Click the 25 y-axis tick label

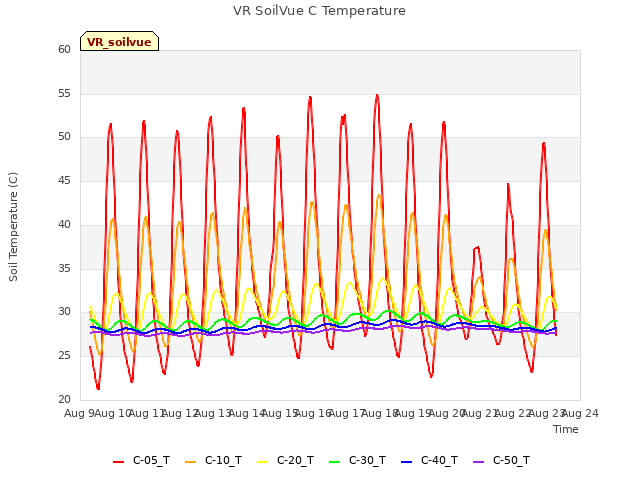[64, 356]
